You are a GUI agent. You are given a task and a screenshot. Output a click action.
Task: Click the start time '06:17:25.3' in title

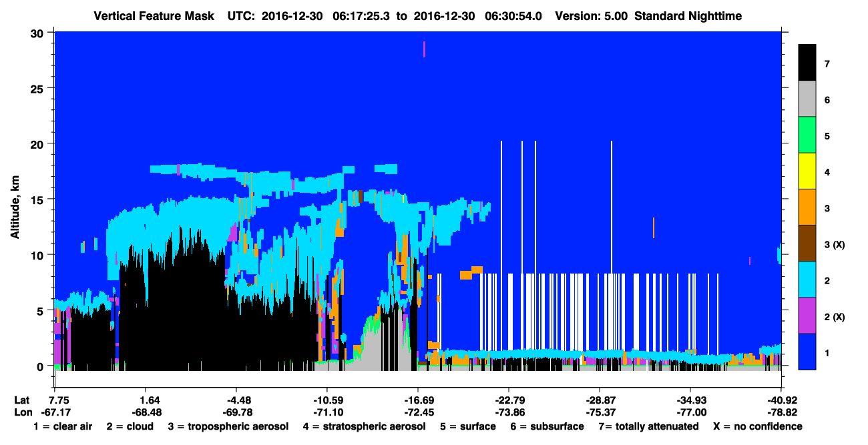pyautogui.click(x=363, y=15)
